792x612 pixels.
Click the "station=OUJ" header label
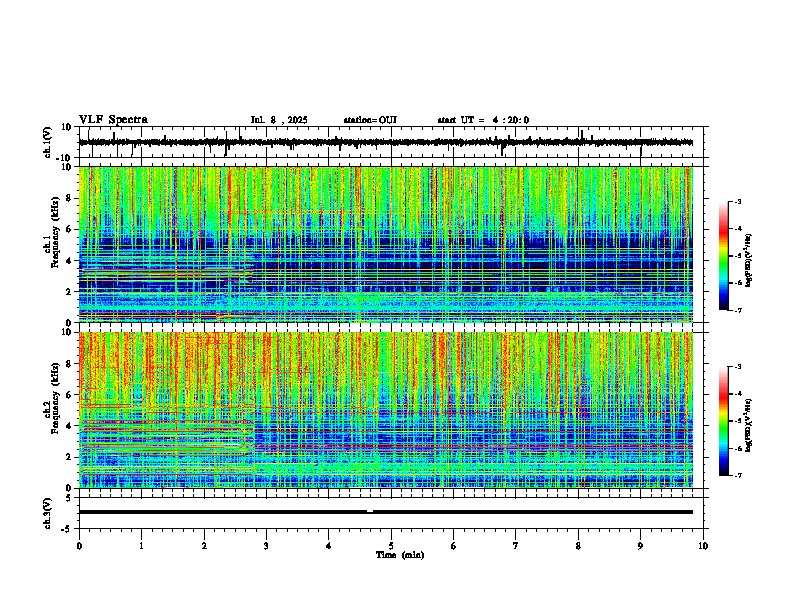[370, 120]
